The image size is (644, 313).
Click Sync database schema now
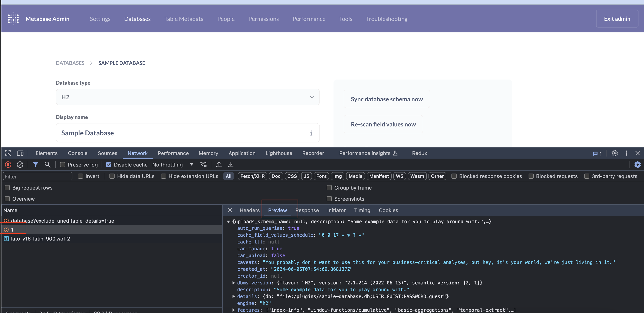387,99
